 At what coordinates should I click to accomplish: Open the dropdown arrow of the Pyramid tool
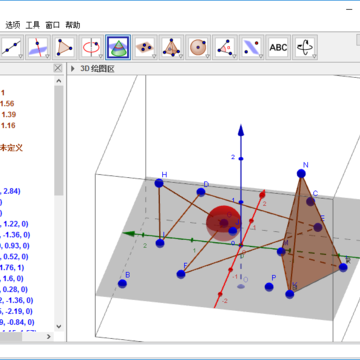pos(180,56)
